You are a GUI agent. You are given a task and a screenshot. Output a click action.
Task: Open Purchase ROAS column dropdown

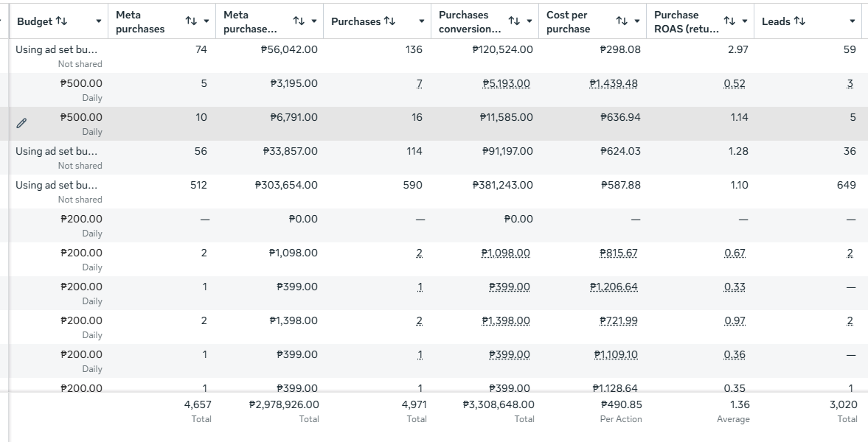pos(745,21)
